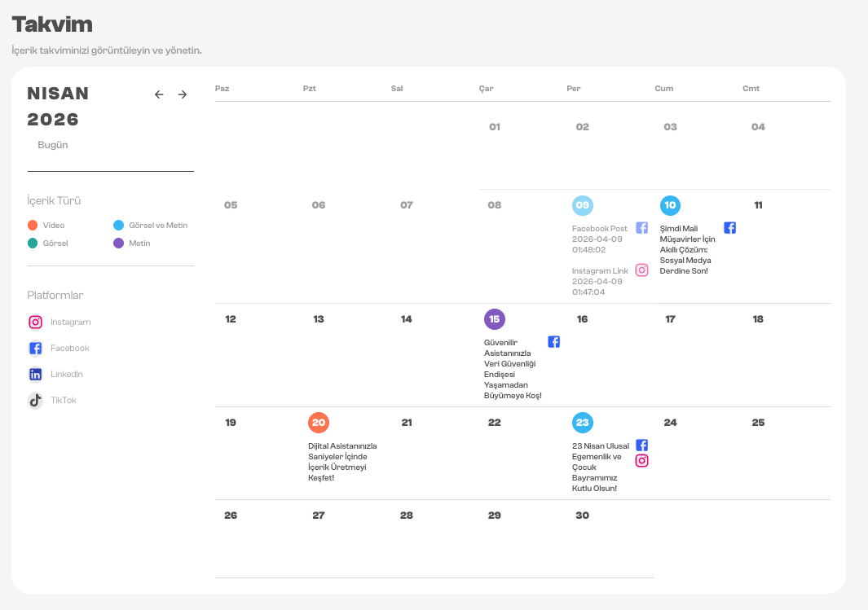The height and width of the screenshot is (610, 868).
Task: Click Facebook icon next to '23 Nisan Ulusal' post
Action: coord(641,445)
